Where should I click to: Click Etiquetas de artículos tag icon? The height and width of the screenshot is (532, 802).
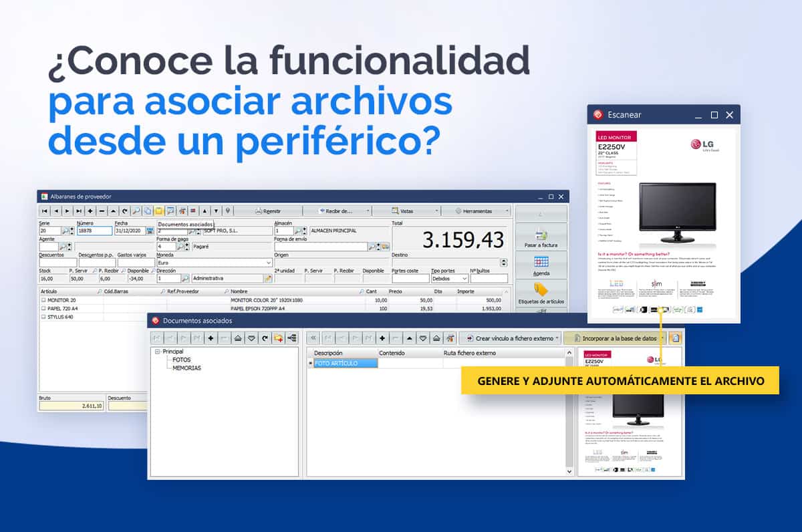pos(541,290)
